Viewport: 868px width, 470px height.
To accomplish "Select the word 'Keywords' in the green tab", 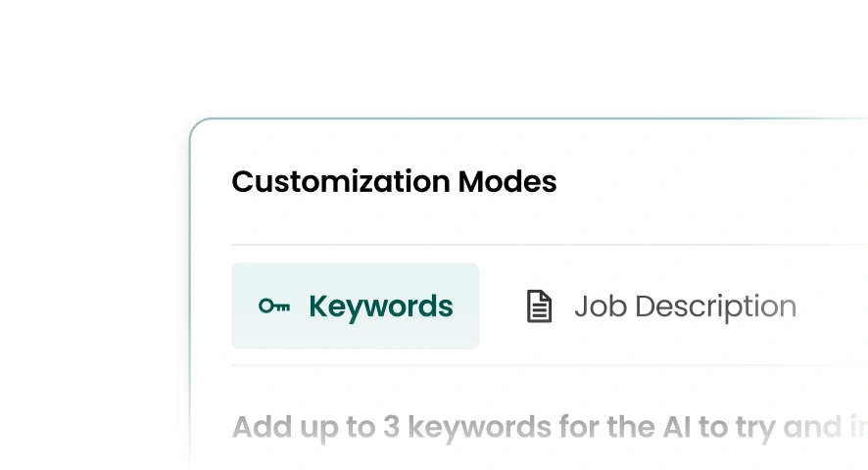I will point(380,306).
